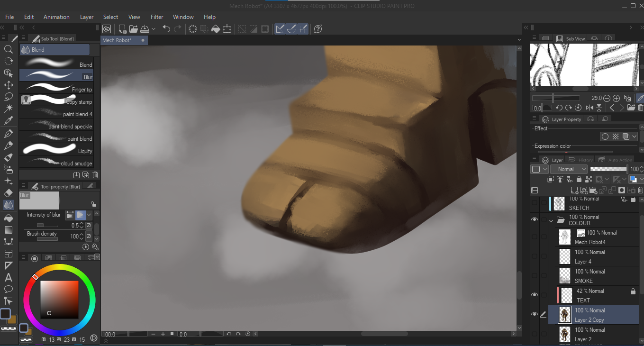
Task: Select the Lasso selection tool
Action: tap(8, 97)
